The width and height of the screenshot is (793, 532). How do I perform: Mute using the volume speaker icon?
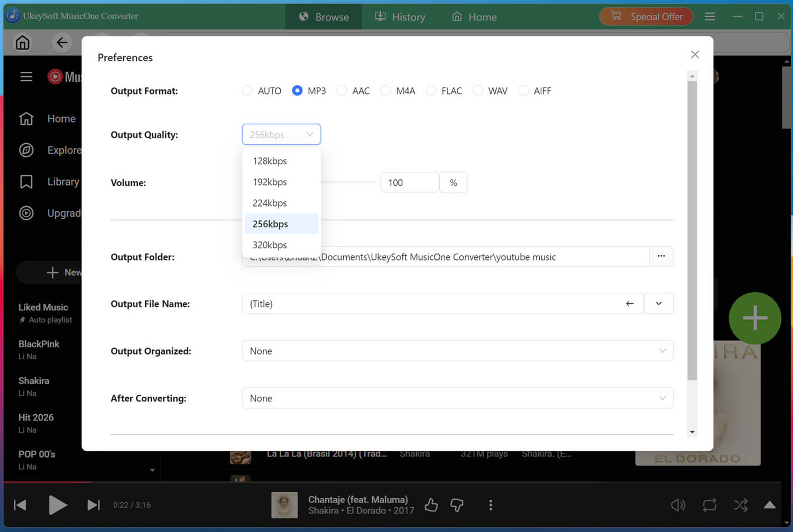pyautogui.click(x=678, y=505)
